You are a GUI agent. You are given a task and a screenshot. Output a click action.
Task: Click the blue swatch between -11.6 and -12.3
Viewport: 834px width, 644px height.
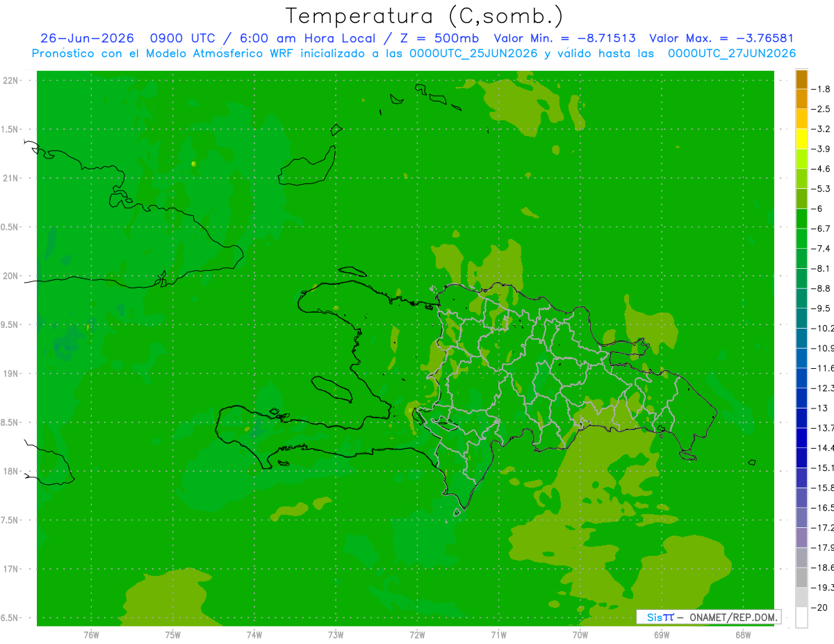pyautogui.click(x=802, y=378)
